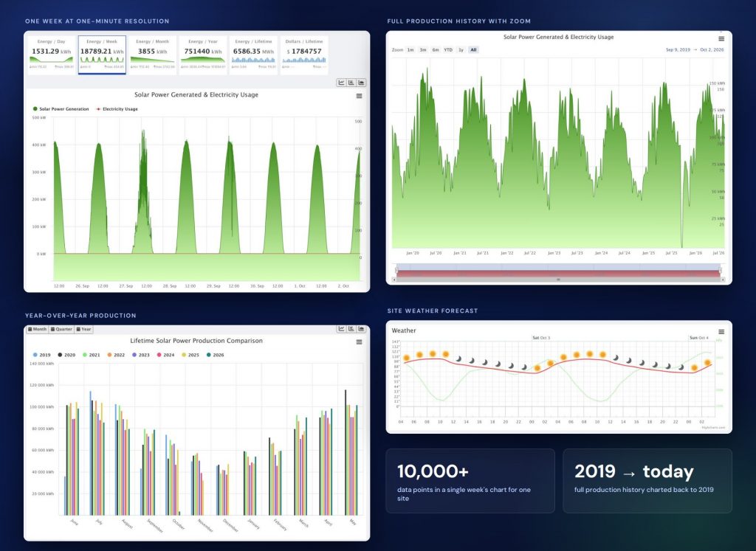
Task: Select bar chart icon in year-over-year panel
Action: pos(351,329)
